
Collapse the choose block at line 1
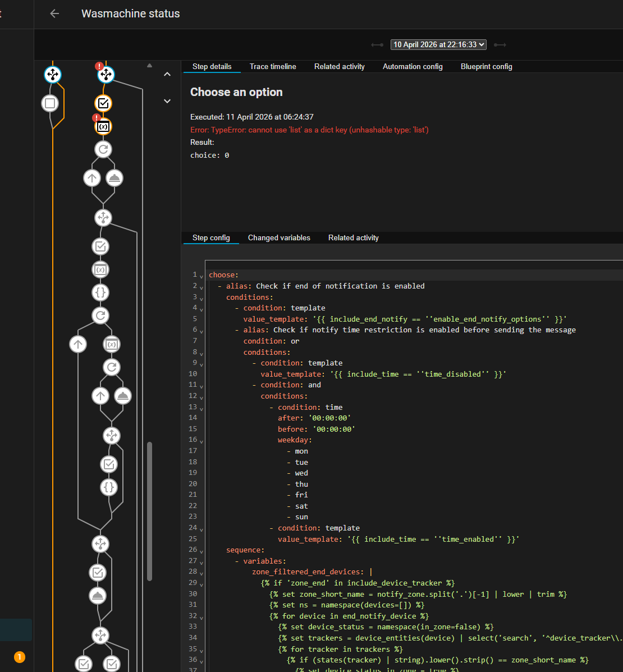coord(201,276)
